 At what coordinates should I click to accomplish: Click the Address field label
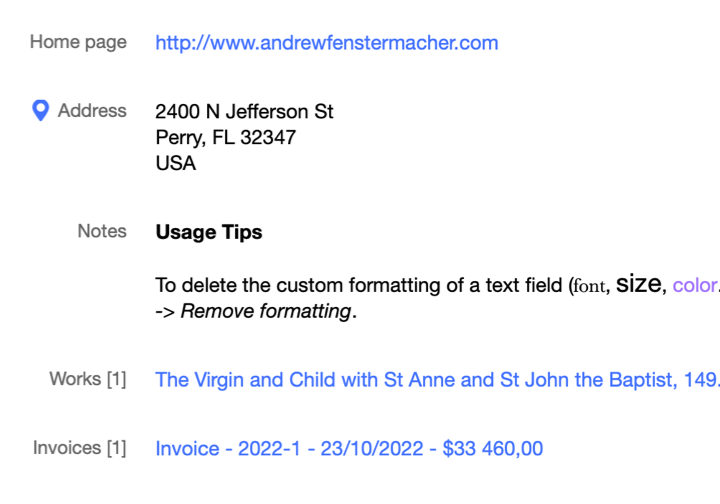92,111
